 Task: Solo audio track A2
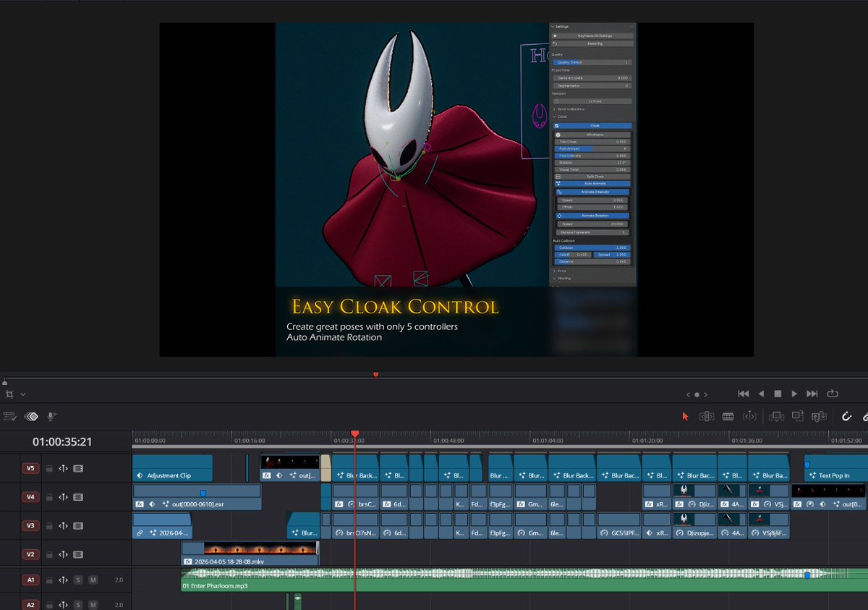tap(78, 604)
